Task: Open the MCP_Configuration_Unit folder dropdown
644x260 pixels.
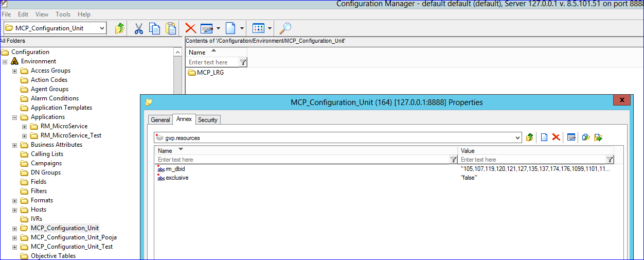Action: (102, 28)
